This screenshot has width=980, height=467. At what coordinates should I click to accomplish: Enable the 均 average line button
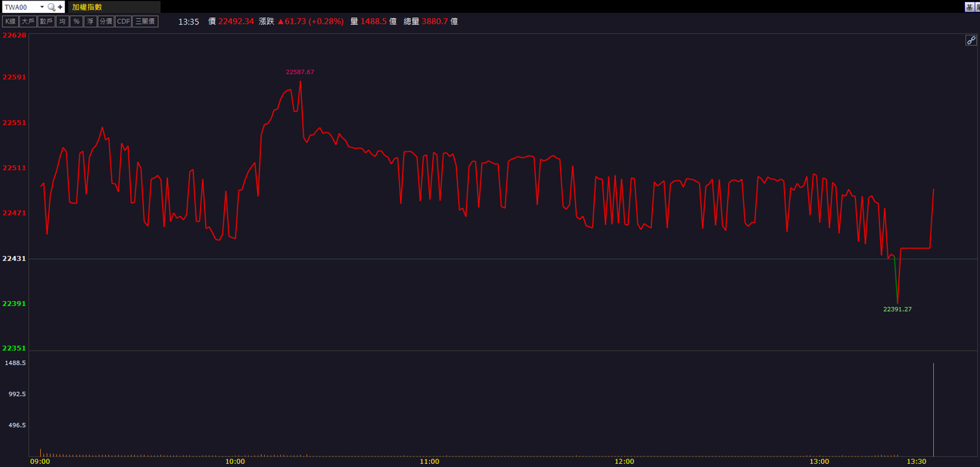62,21
